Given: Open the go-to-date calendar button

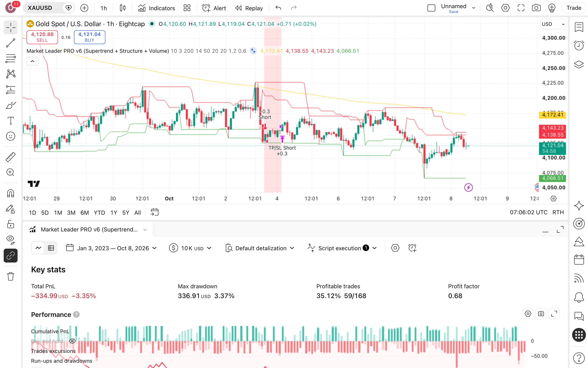Looking at the screenshot, I should pyautogui.click(x=155, y=212).
